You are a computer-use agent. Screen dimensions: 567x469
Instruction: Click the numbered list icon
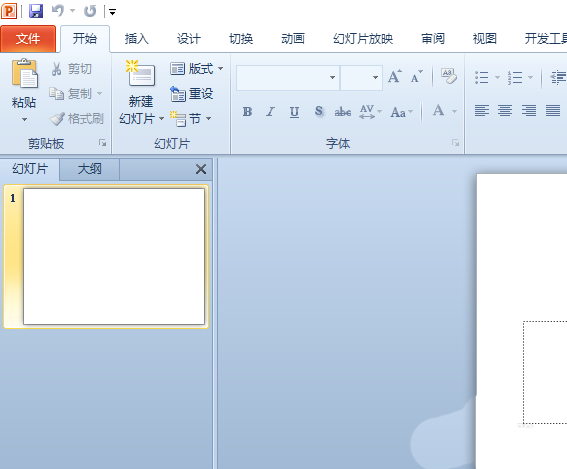click(515, 77)
